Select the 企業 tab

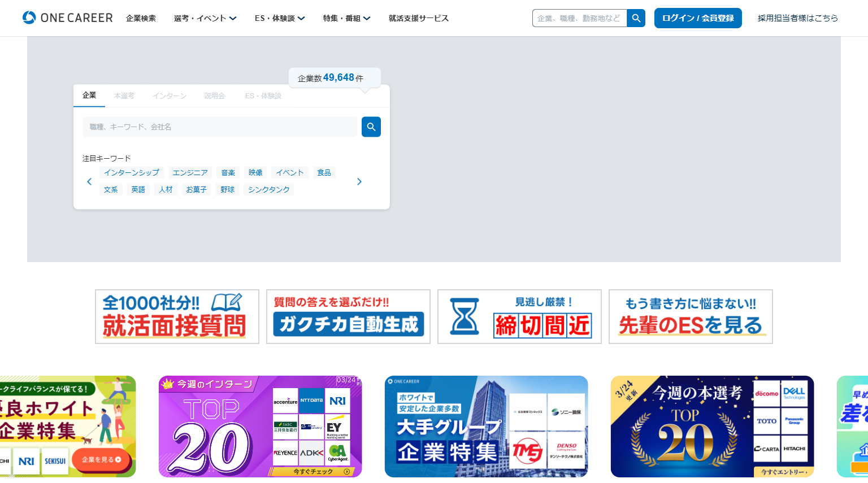pyautogui.click(x=89, y=95)
